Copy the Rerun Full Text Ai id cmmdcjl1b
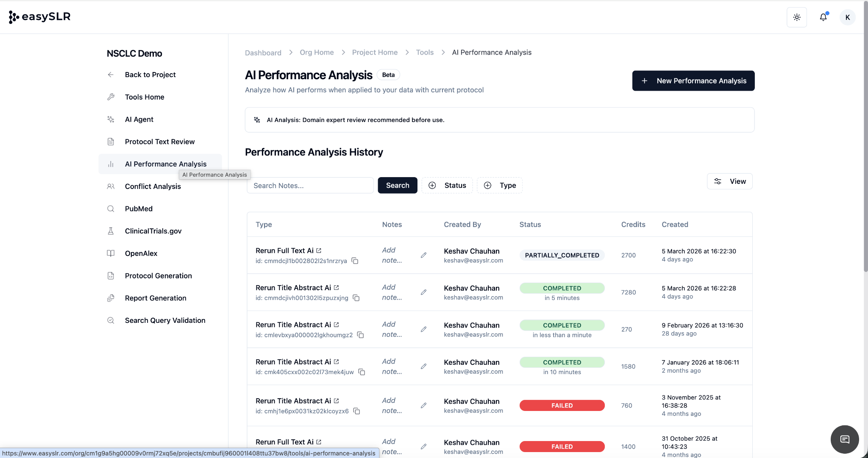Image resolution: width=868 pixels, height=458 pixels. click(x=355, y=261)
